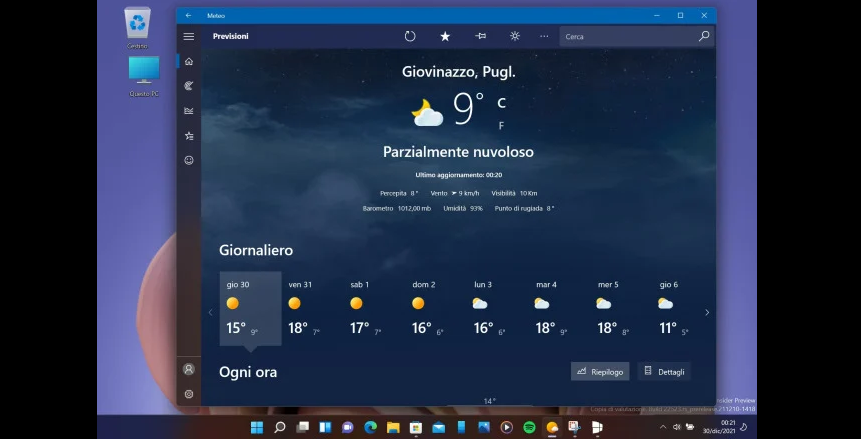
Task: Switch temperature unit to Fahrenheit
Action: pos(501,126)
